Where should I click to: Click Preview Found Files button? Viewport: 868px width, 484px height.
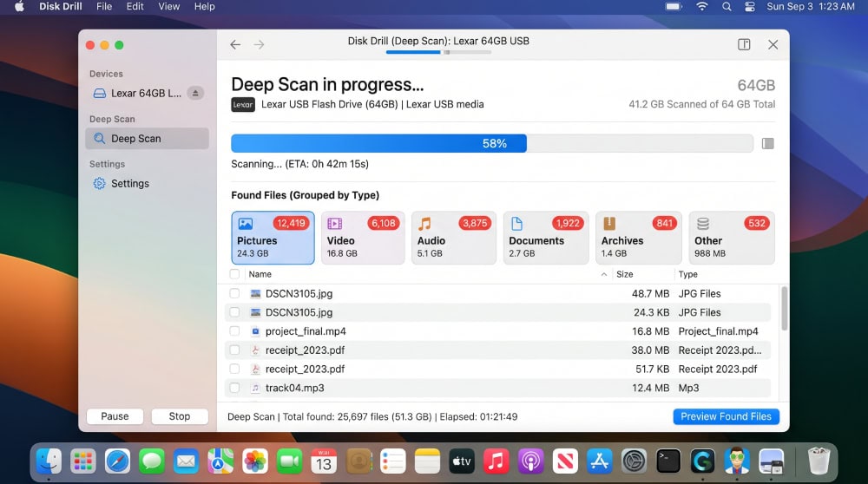click(726, 416)
